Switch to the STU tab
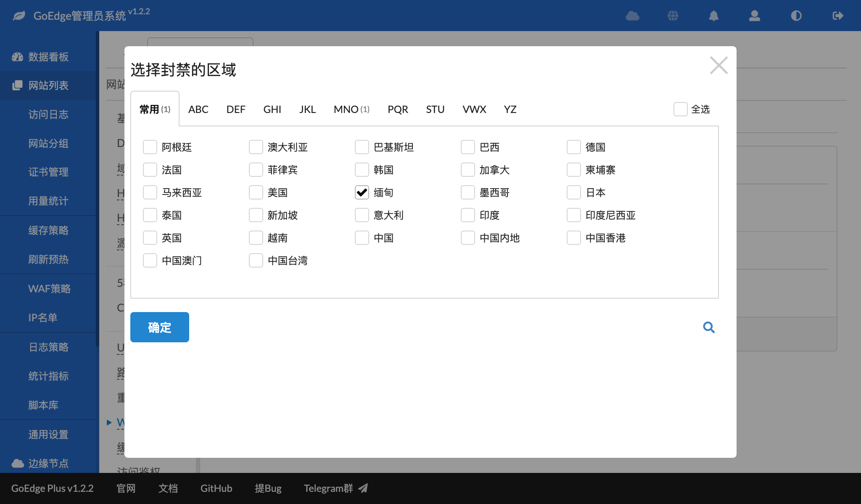The width and height of the screenshot is (861, 504). [x=436, y=110]
